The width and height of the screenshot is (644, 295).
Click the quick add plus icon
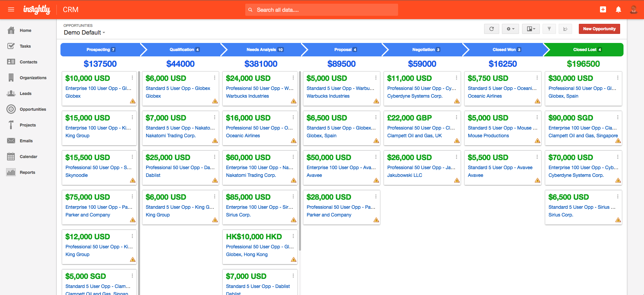coord(603,9)
